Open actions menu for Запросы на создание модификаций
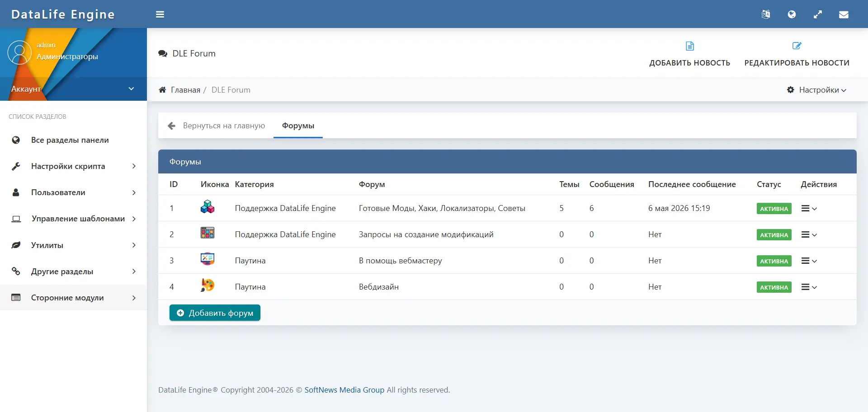The width and height of the screenshot is (868, 412). pos(809,234)
